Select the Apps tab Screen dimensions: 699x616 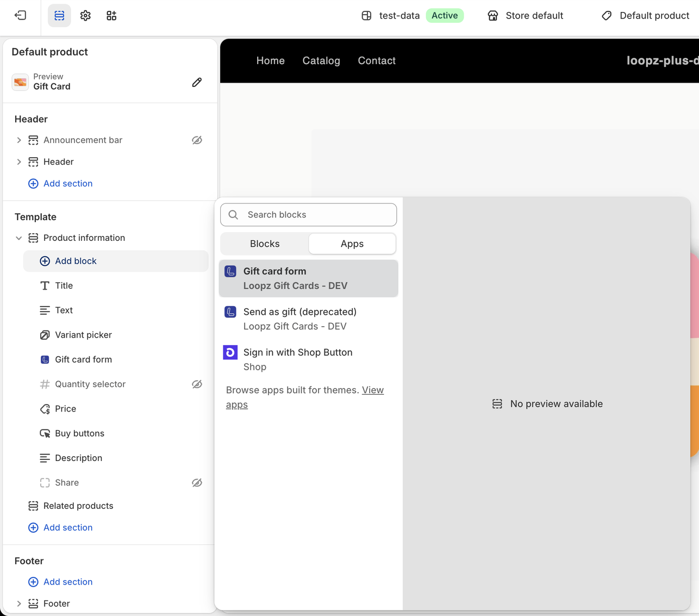click(352, 244)
